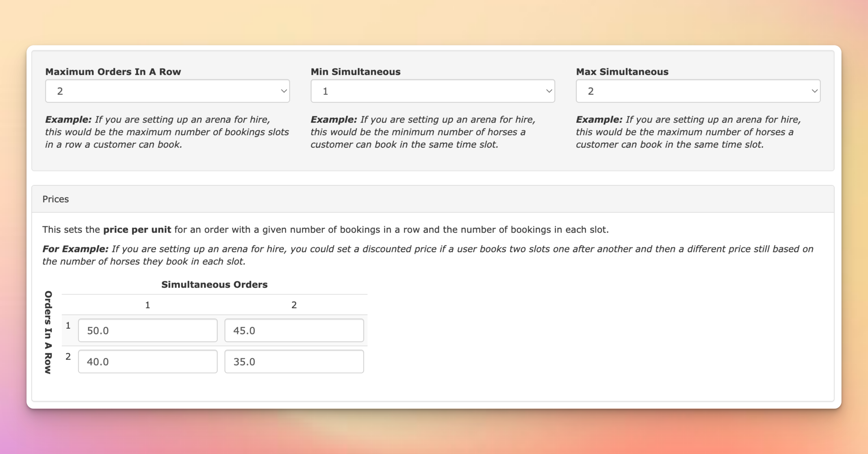Click the Prices panel heading

[56, 199]
